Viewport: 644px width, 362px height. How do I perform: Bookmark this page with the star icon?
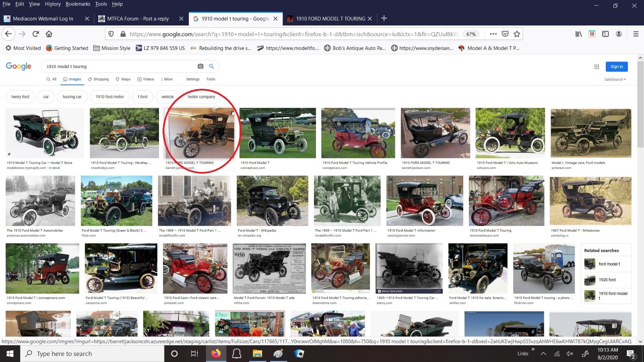click(x=517, y=34)
